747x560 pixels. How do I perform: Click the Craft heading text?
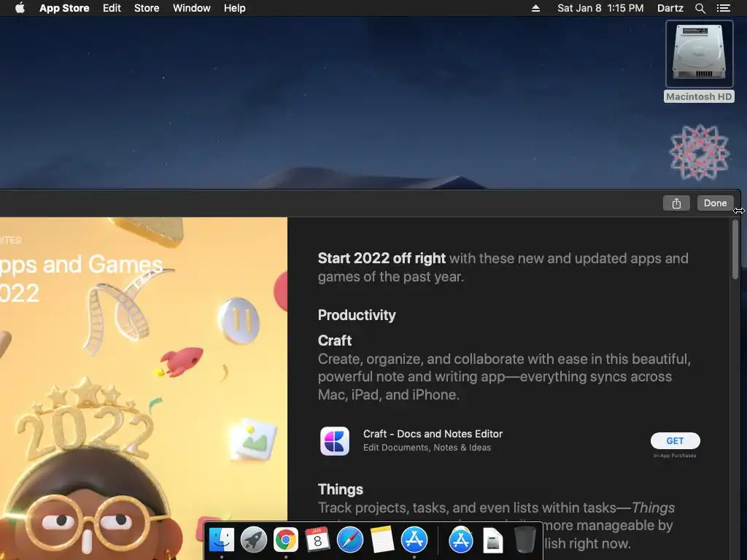point(334,341)
